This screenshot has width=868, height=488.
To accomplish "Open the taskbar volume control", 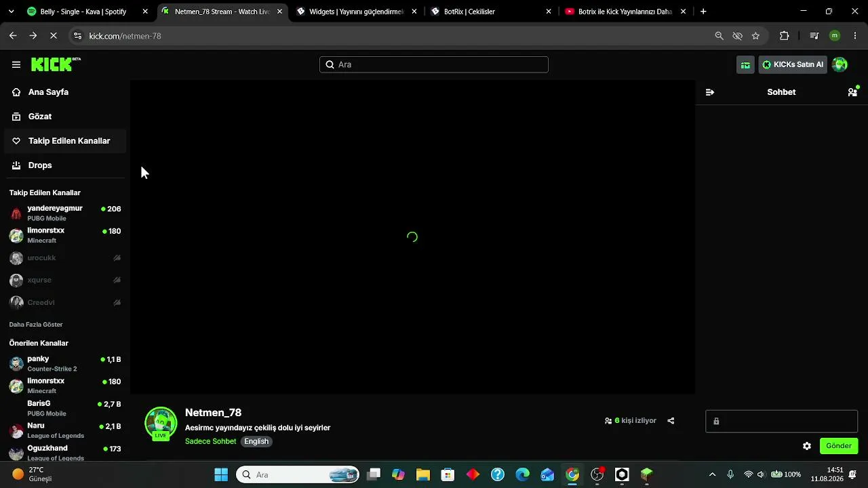I will point(761,474).
